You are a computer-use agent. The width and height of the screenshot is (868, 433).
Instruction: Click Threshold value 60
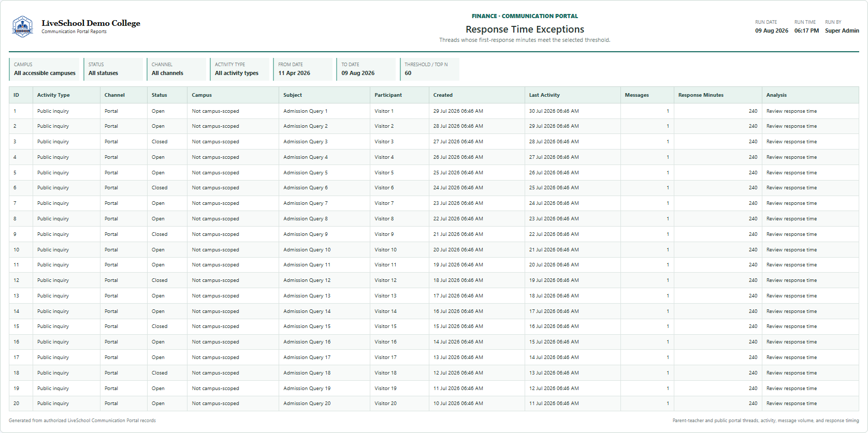(x=408, y=73)
